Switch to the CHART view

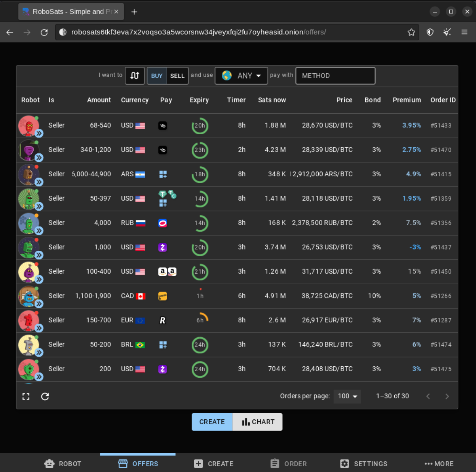pyautogui.click(x=258, y=422)
